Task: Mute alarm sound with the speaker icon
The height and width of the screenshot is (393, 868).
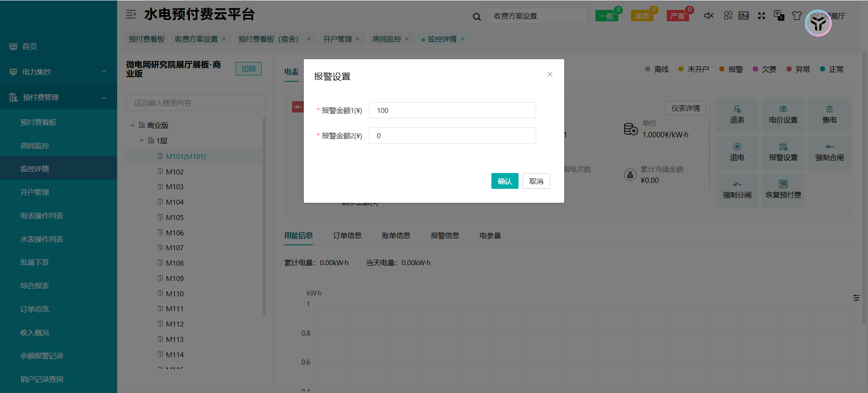Action: coord(708,16)
